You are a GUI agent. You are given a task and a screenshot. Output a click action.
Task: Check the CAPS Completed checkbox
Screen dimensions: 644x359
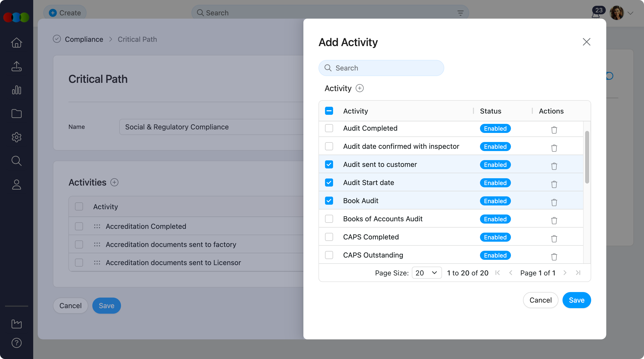coord(329,237)
